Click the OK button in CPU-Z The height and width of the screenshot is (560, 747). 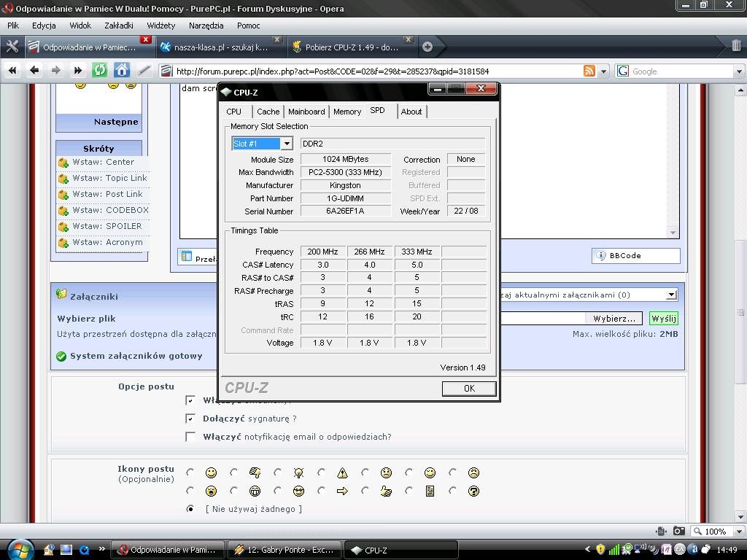469,389
